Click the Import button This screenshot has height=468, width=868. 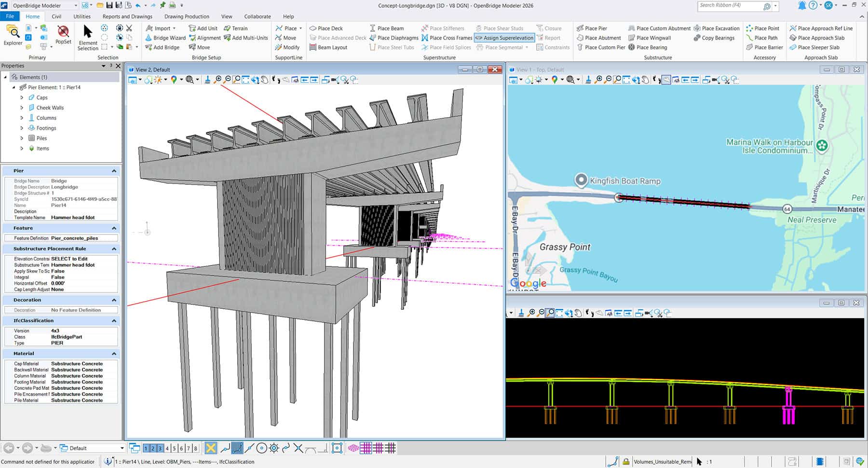pyautogui.click(x=161, y=28)
